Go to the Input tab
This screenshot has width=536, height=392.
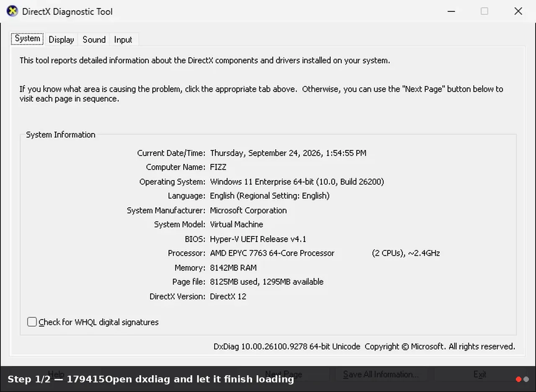click(x=123, y=40)
